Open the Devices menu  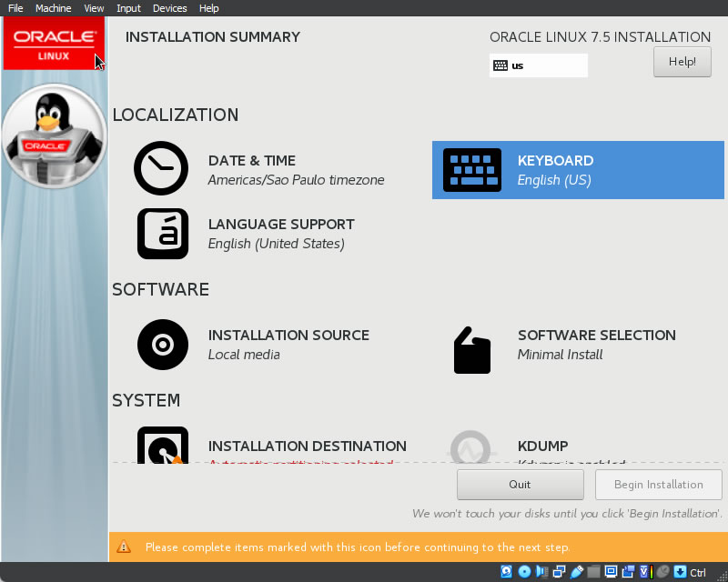click(170, 8)
